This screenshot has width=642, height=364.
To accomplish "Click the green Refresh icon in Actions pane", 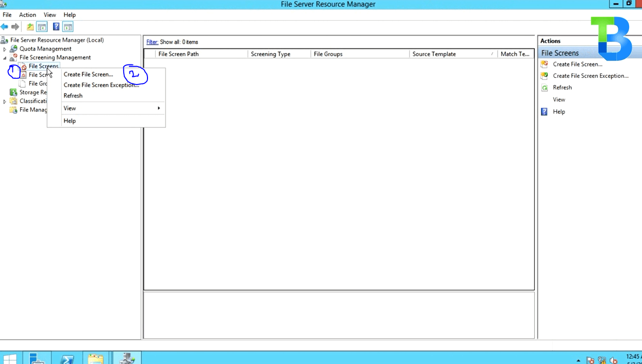I will coord(545,87).
